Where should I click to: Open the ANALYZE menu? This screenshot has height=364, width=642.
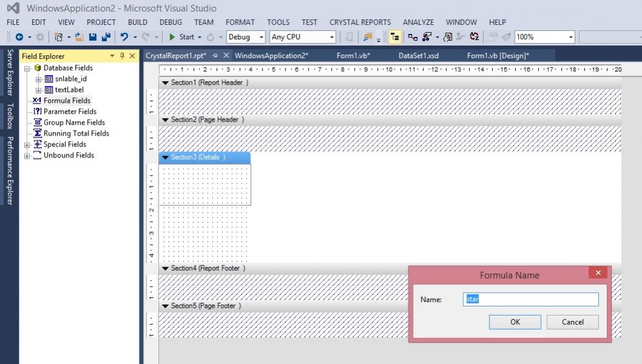click(418, 22)
